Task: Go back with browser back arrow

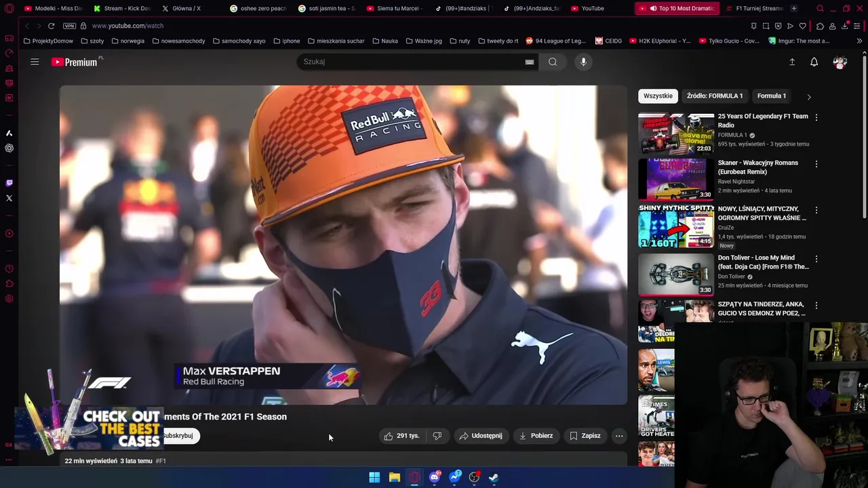Action: pos(26,26)
